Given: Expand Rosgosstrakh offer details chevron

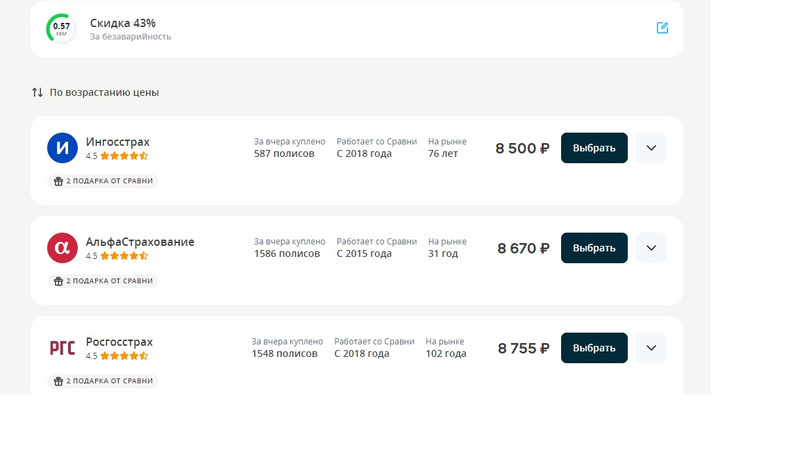Looking at the screenshot, I should [651, 348].
